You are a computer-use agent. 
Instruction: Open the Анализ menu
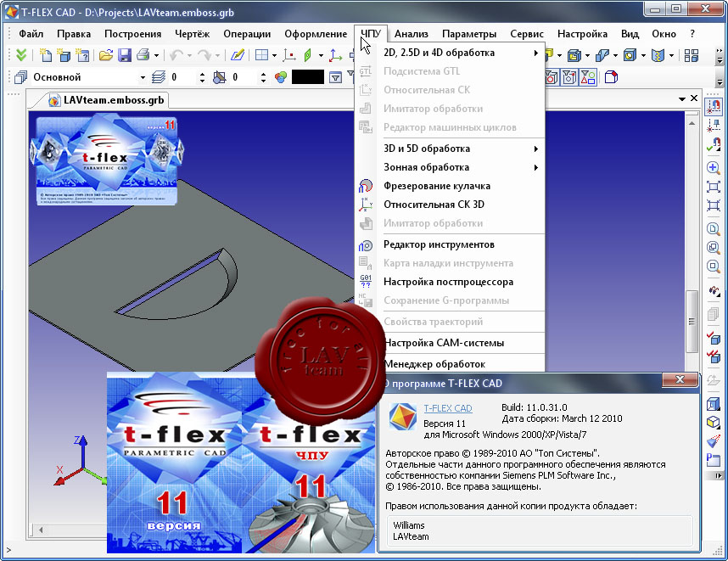click(412, 34)
